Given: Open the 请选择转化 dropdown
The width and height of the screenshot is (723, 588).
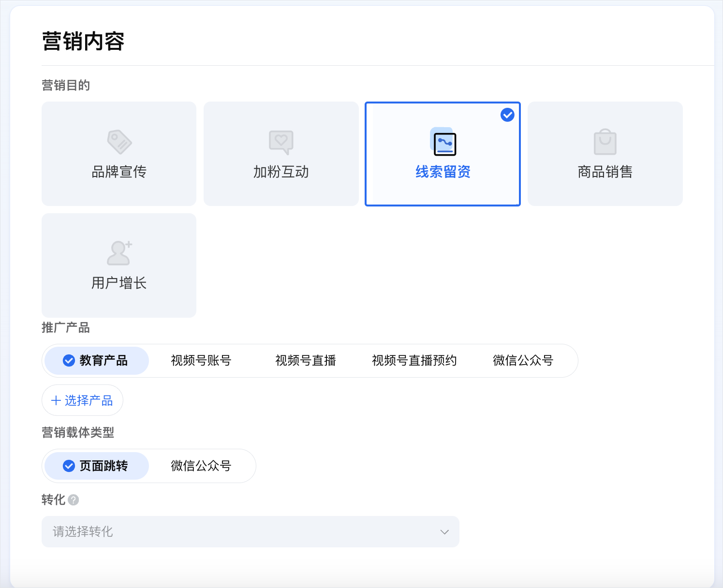Looking at the screenshot, I should [x=250, y=532].
